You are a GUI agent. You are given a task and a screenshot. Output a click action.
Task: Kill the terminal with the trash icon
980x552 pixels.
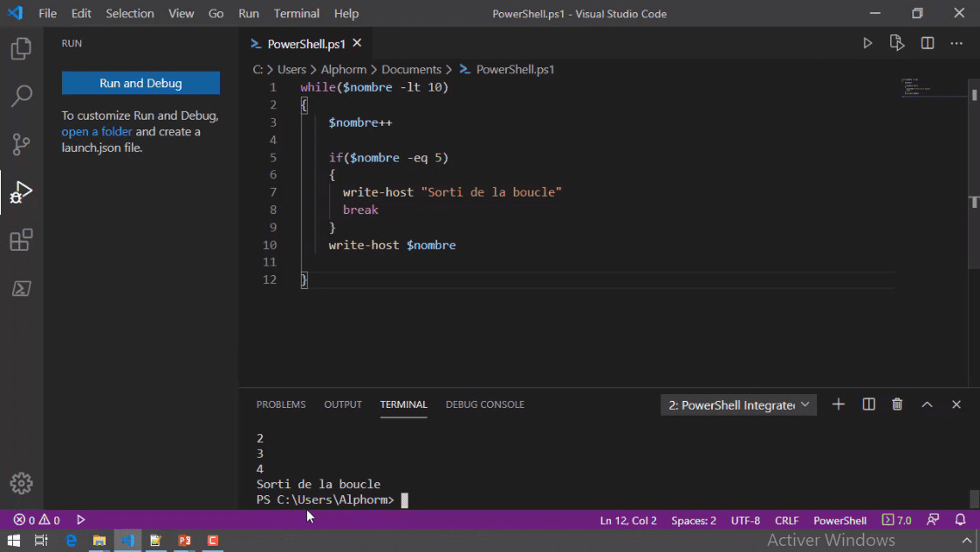click(897, 404)
